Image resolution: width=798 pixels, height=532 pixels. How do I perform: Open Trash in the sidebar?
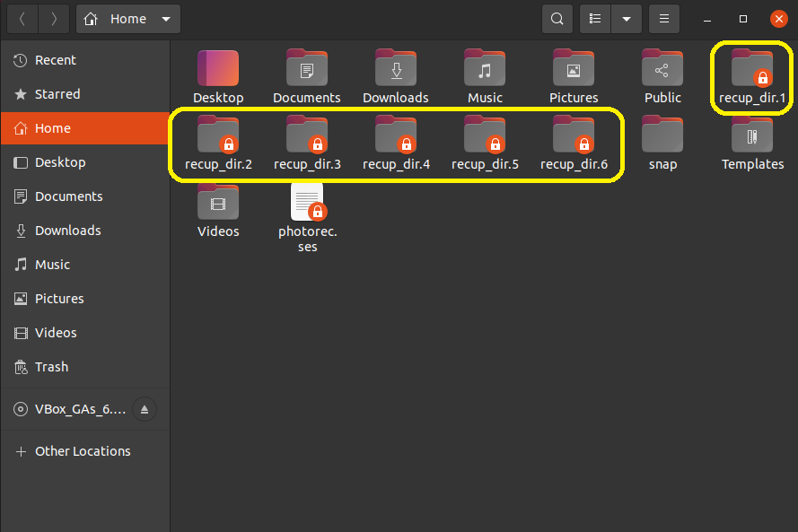pos(85,367)
